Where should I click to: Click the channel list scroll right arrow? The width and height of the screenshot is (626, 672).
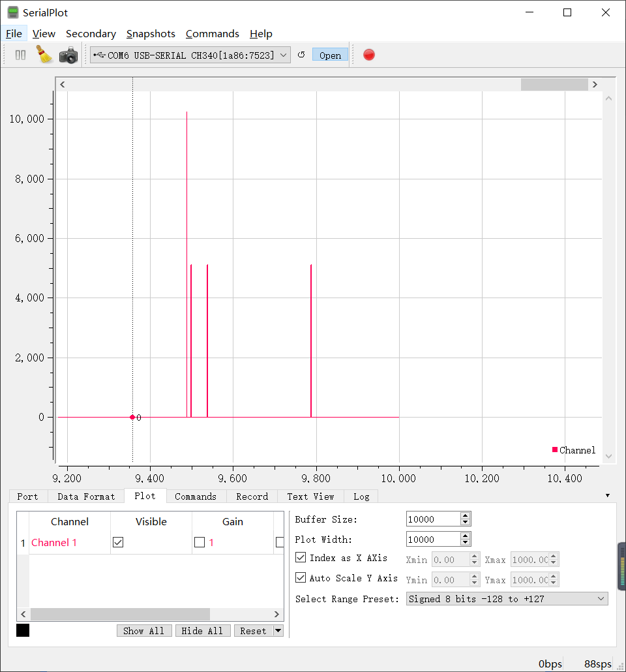pyautogui.click(x=276, y=614)
